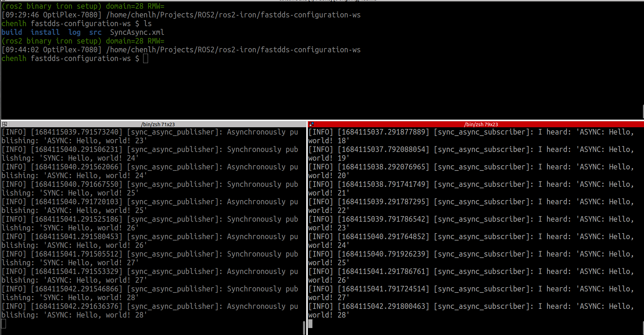Click the publisher pane scrollbar handle

pyautogui.click(x=304, y=328)
